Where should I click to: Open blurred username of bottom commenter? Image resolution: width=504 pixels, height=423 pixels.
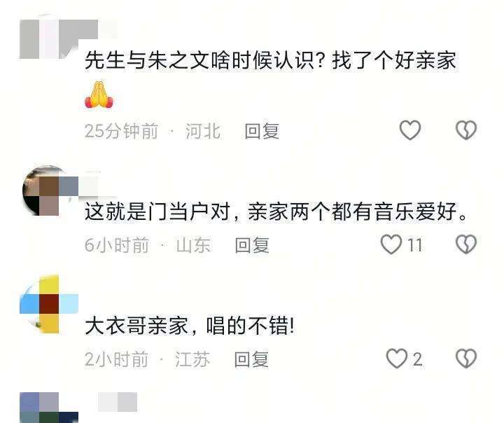pos(118,401)
